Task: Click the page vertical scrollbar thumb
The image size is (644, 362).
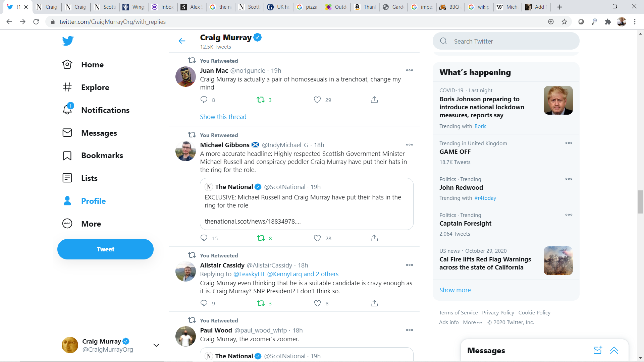Action: coord(640,202)
